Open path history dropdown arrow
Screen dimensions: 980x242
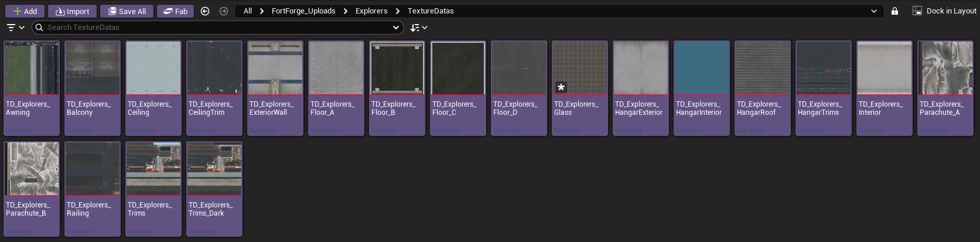874,11
